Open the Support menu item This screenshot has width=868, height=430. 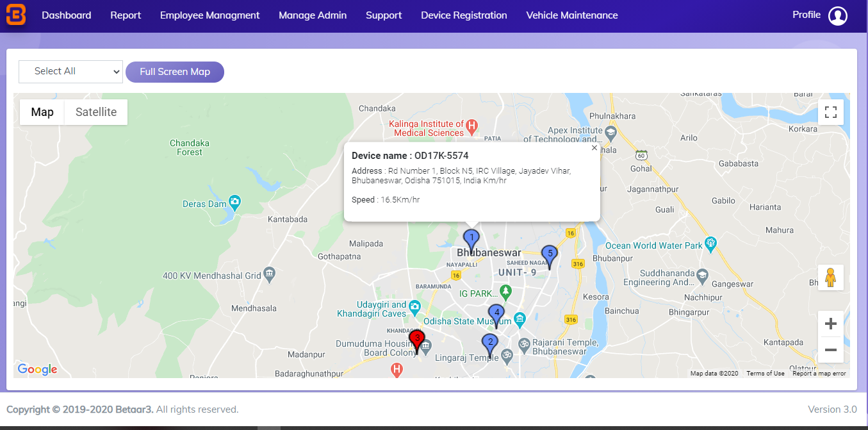point(384,15)
